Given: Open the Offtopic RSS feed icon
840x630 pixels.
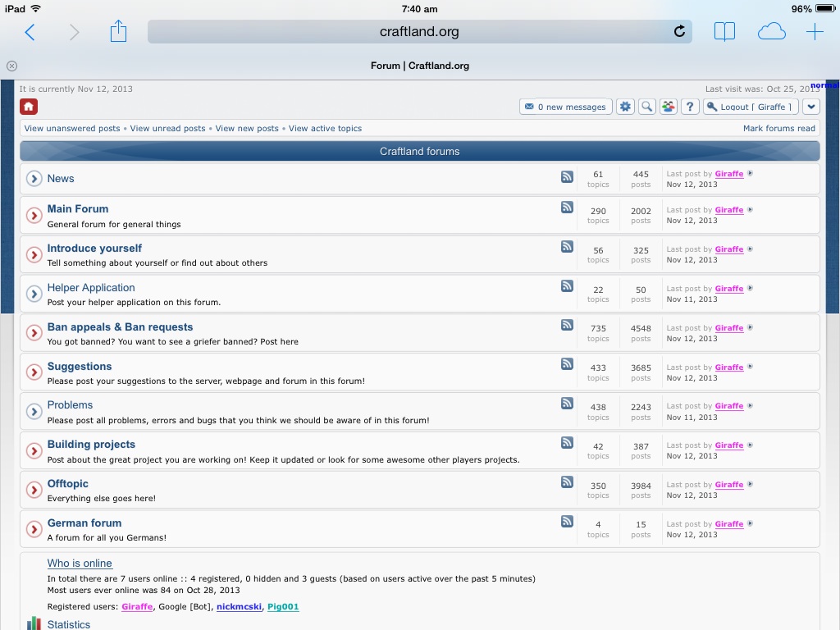Looking at the screenshot, I should coord(567,482).
